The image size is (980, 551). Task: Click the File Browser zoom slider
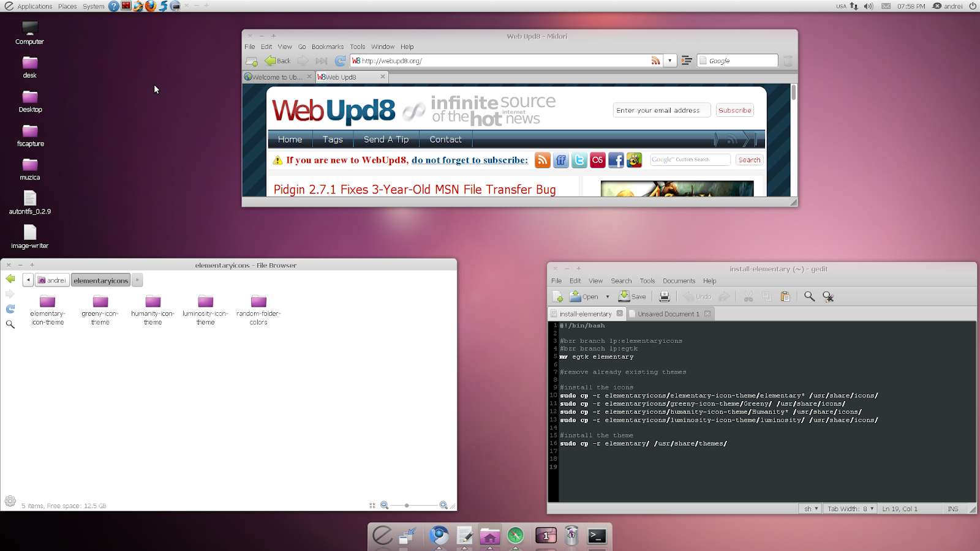[413, 506]
